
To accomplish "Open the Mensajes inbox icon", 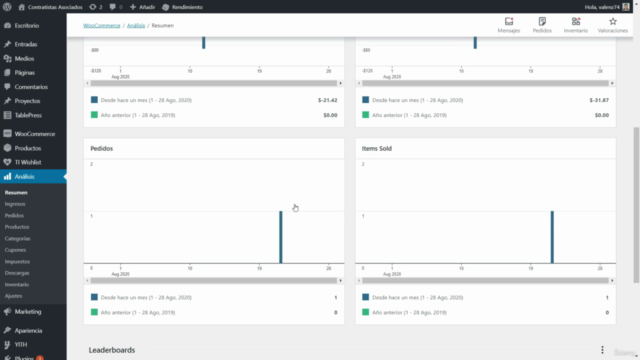I will pyautogui.click(x=509, y=22).
